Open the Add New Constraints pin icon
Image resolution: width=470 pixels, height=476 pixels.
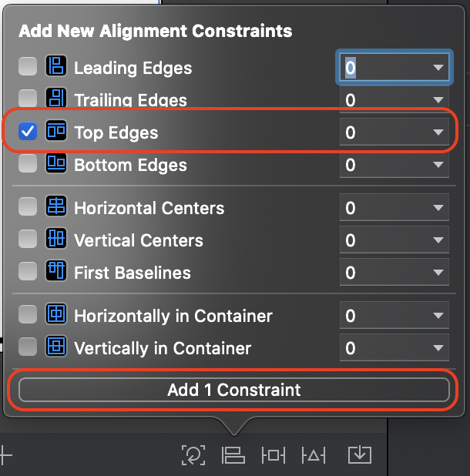coord(274,455)
